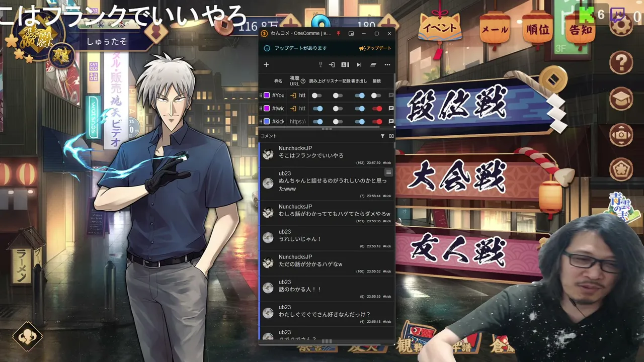Click the URL field of the #kick row
The image size is (644, 362).
tap(298, 121)
